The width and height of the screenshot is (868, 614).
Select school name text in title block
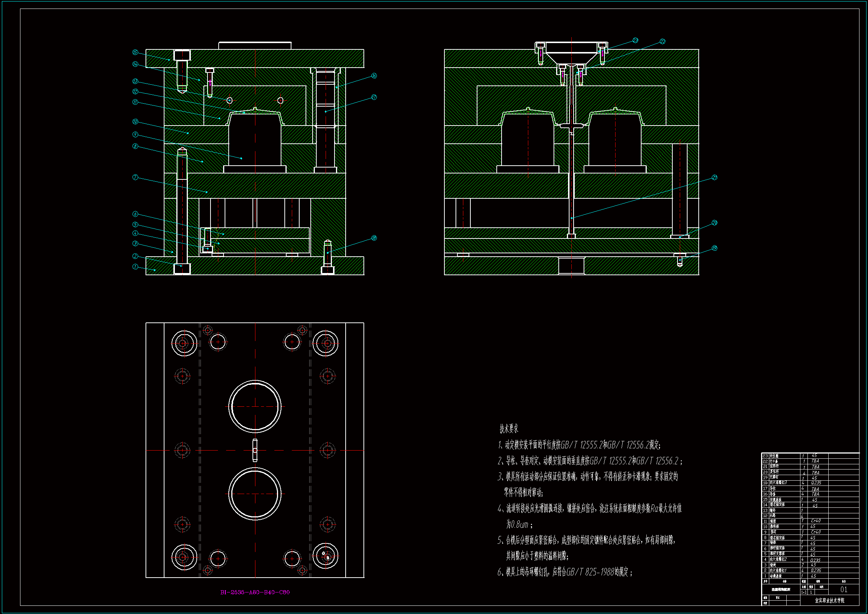coord(829,600)
